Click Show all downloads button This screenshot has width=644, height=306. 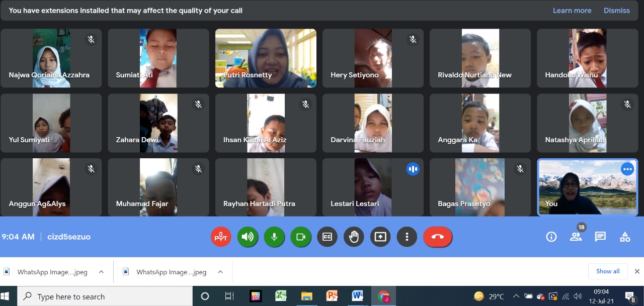[608, 271]
